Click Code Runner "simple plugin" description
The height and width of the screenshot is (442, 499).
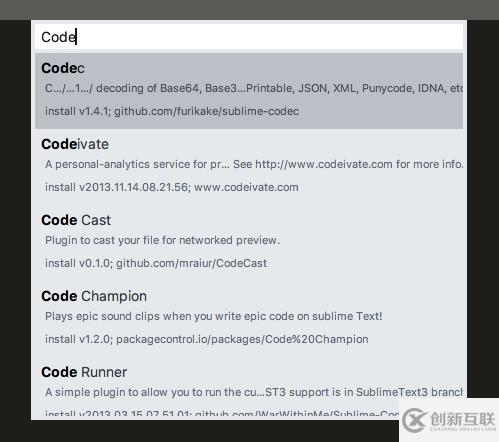click(254, 392)
